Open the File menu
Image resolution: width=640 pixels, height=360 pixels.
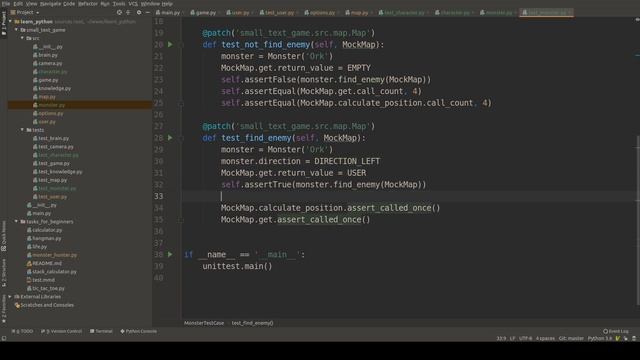pos(6,4)
